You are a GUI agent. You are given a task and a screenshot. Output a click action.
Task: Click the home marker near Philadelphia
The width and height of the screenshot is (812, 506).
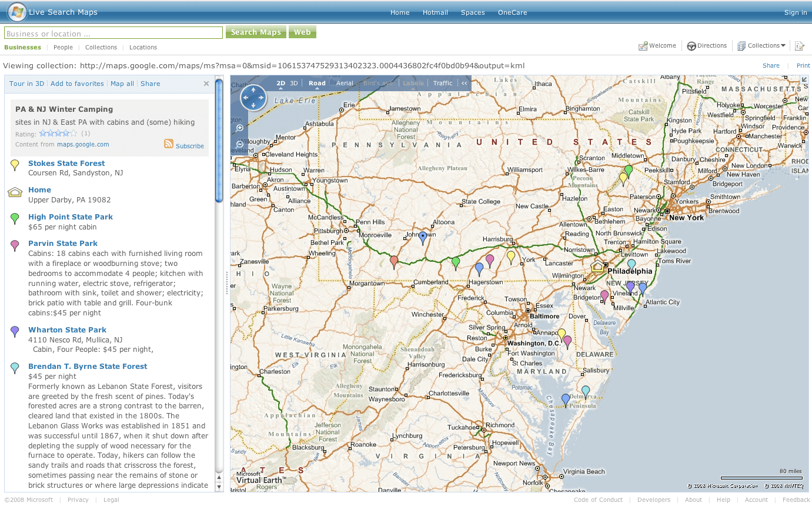(598, 266)
